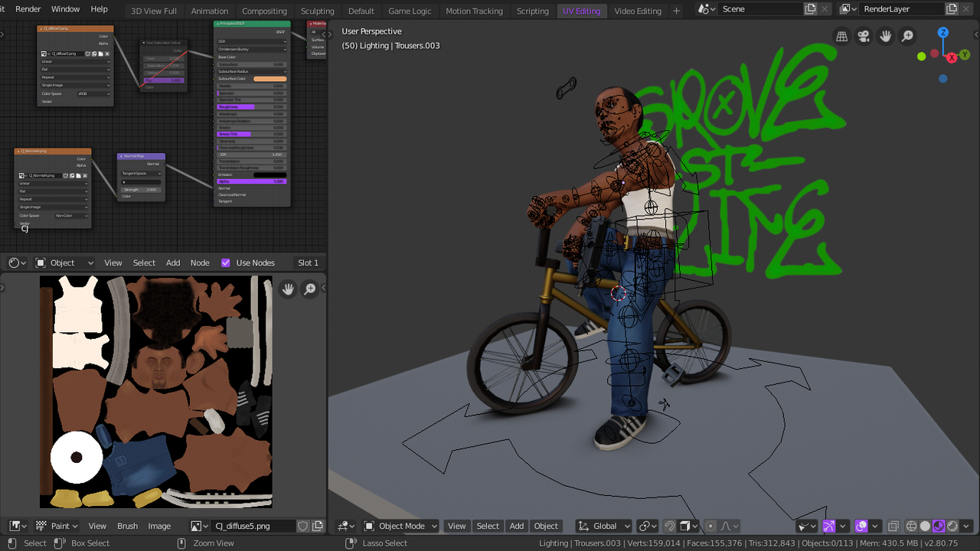Toggle Use Nodes checkbox
Screen dimensions: 980x551
click(x=226, y=262)
